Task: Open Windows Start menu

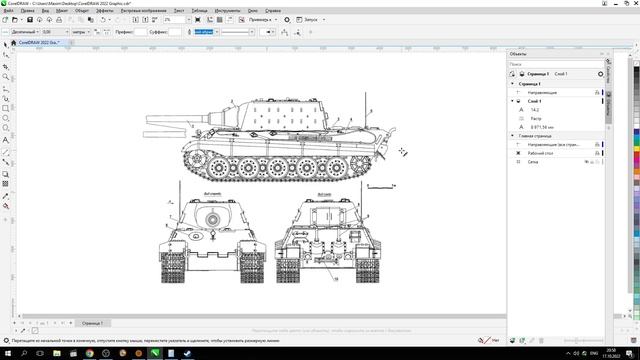Action: [x=7, y=353]
